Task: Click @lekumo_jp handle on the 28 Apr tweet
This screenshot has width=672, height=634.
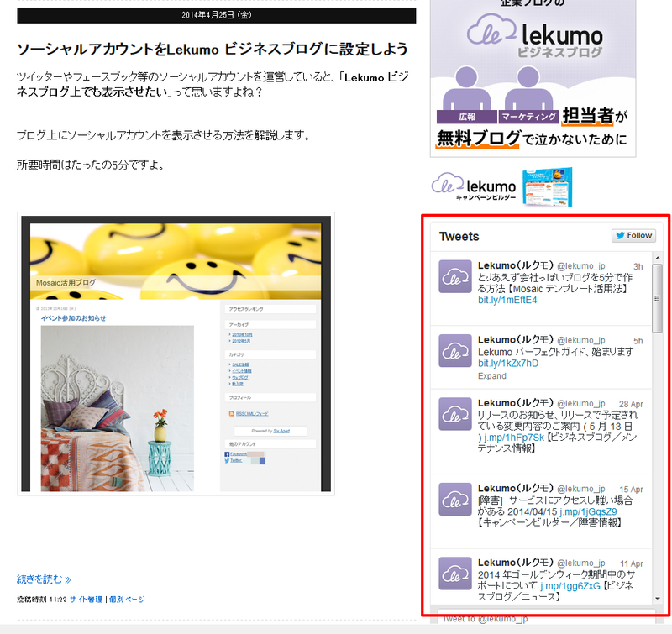Action: click(581, 404)
